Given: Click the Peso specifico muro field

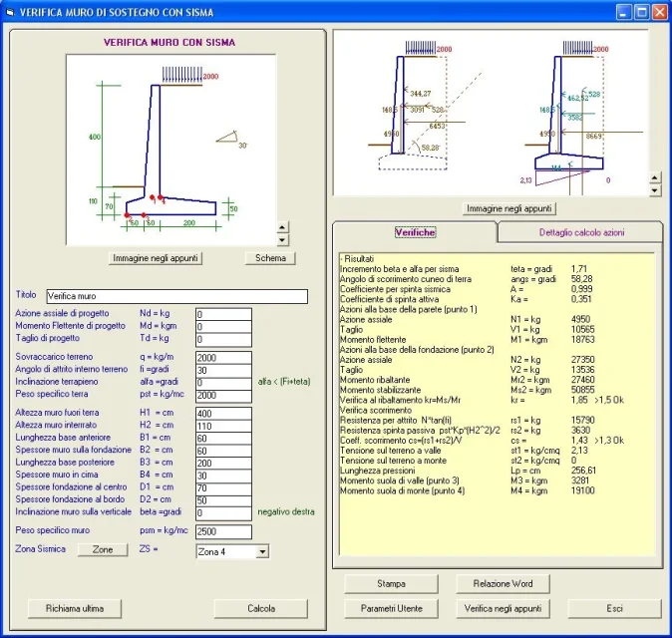Looking at the screenshot, I should [x=223, y=531].
